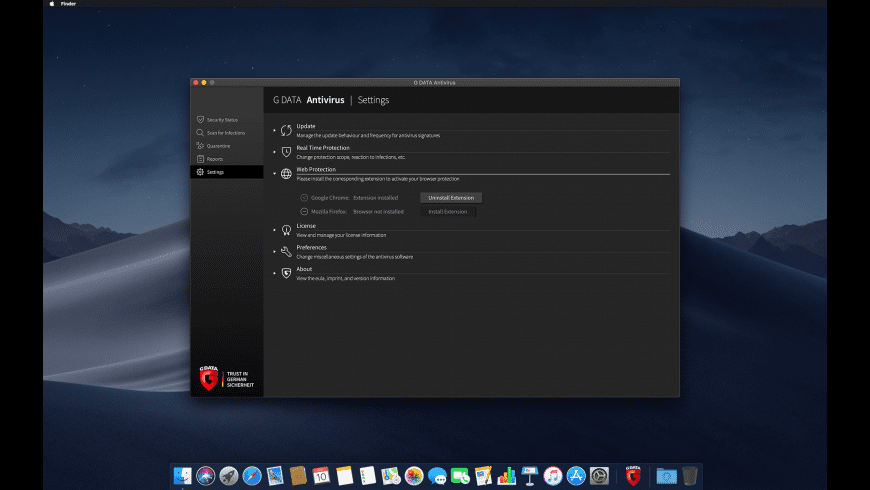This screenshot has width=870, height=490.
Task: Open iTunes music note icon in dock
Action: coord(553,476)
